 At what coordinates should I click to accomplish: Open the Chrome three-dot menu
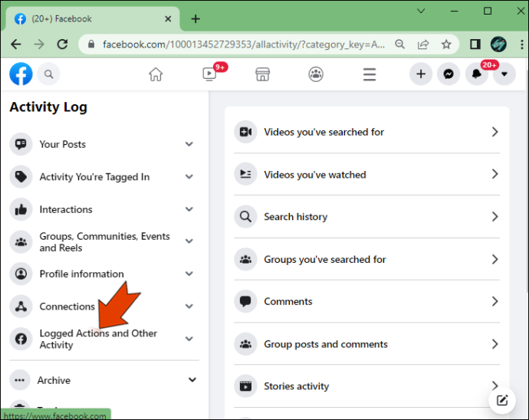click(521, 44)
